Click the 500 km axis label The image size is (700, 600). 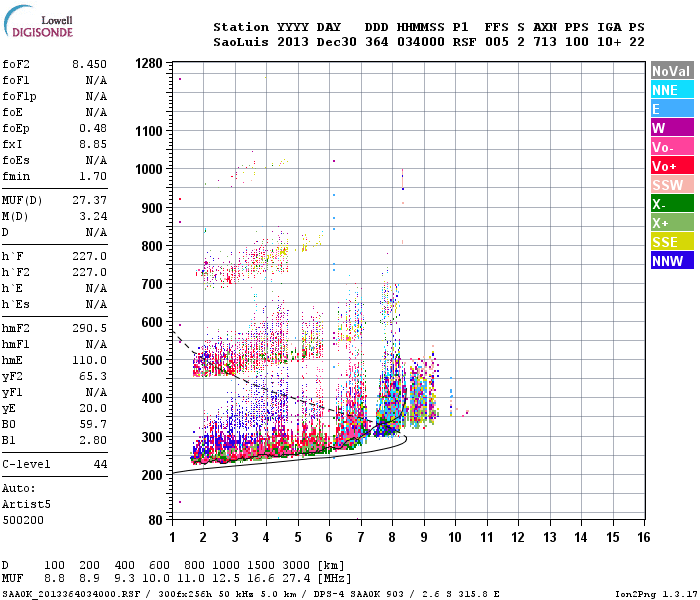click(152, 360)
